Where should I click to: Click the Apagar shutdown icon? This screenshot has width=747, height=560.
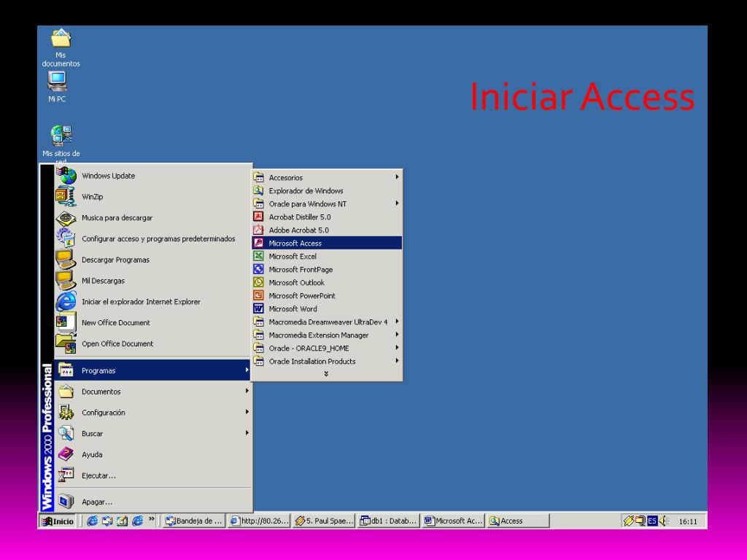[66, 501]
